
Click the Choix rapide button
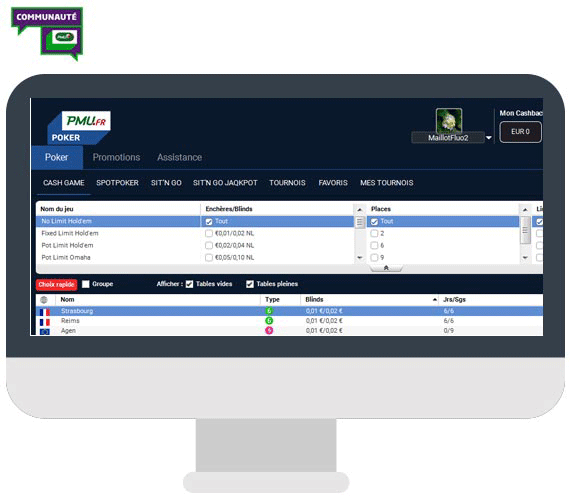[56, 284]
